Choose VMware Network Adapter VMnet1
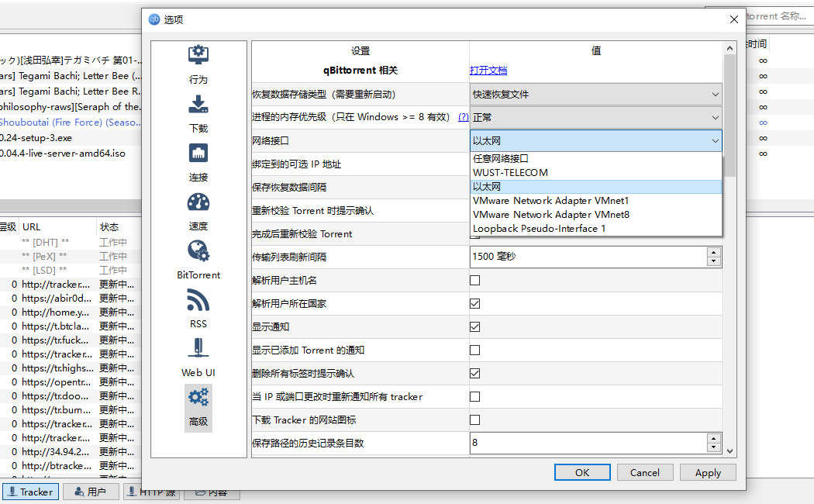The width and height of the screenshot is (814, 504). (595, 200)
